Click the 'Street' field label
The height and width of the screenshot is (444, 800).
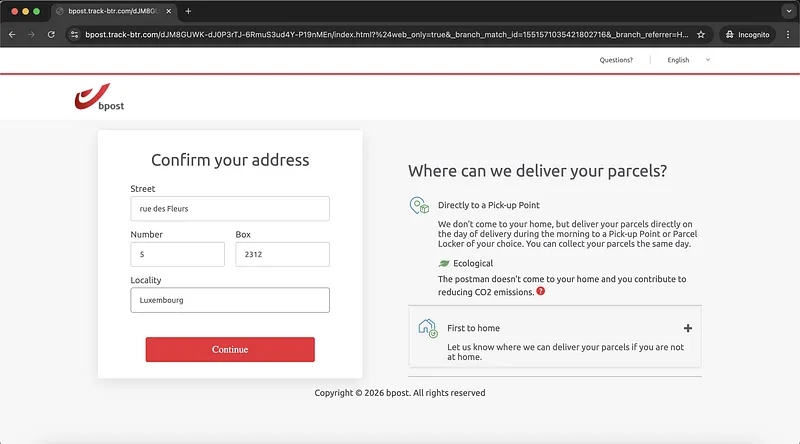pyautogui.click(x=143, y=189)
